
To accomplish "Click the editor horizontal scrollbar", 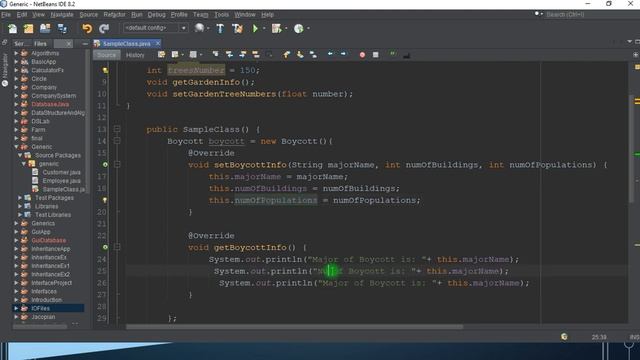I will pyautogui.click(x=295, y=327).
